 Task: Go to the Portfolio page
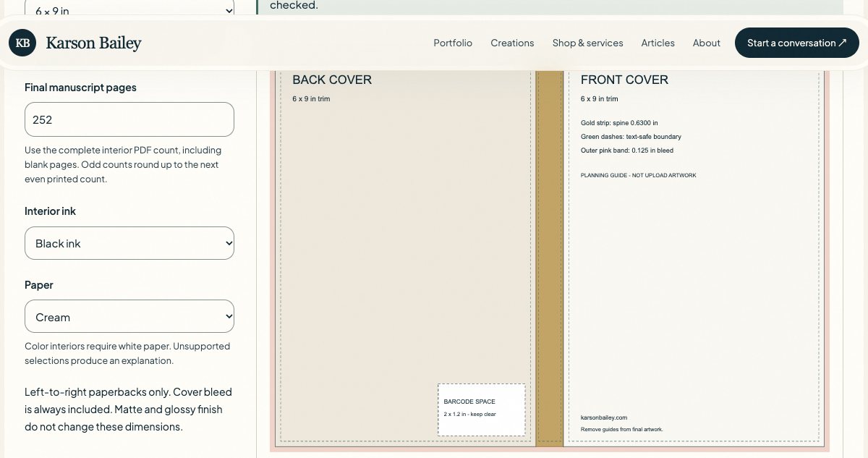pos(453,43)
